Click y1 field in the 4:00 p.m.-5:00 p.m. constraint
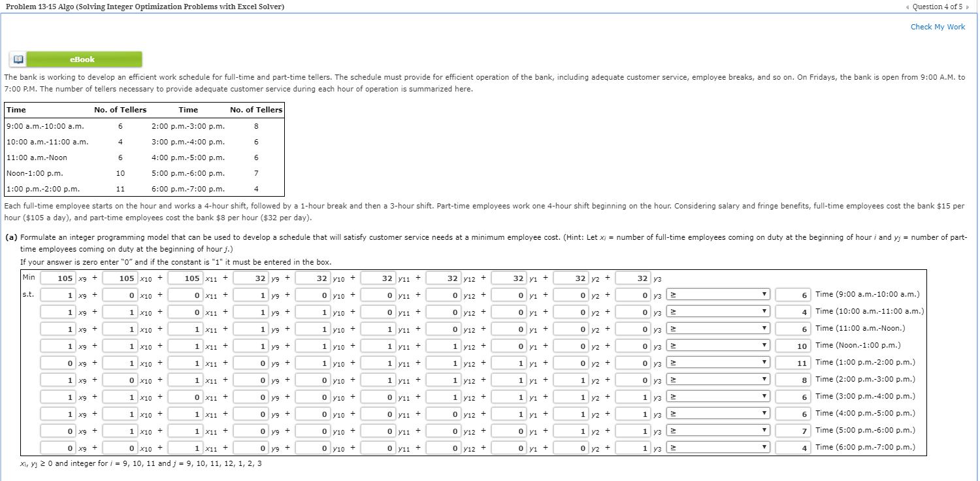 coord(509,414)
